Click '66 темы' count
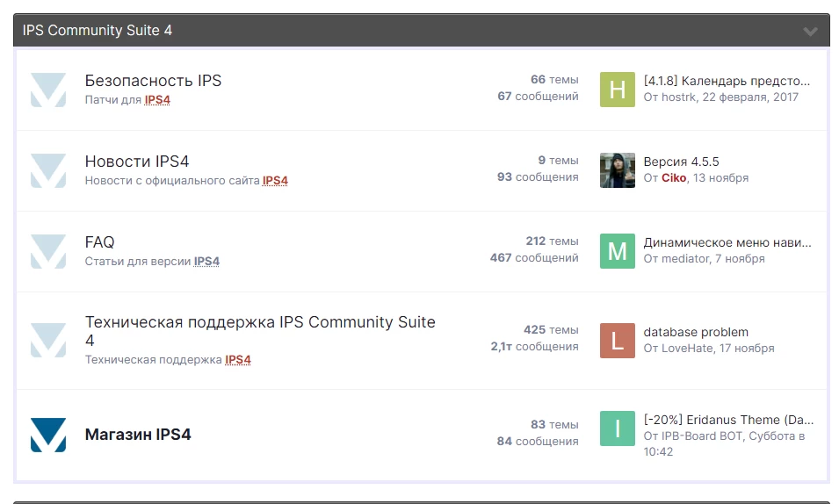This screenshot has height=504, width=839. [x=554, y=79]
